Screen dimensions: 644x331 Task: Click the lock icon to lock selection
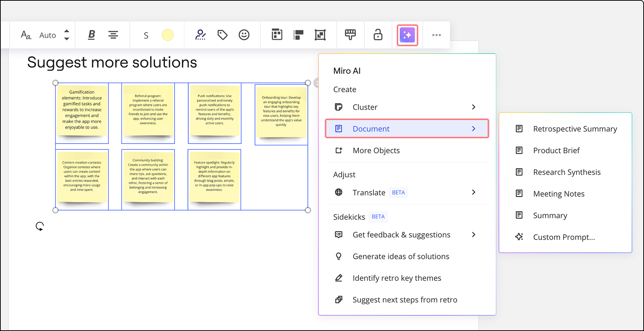click(378, 35)
